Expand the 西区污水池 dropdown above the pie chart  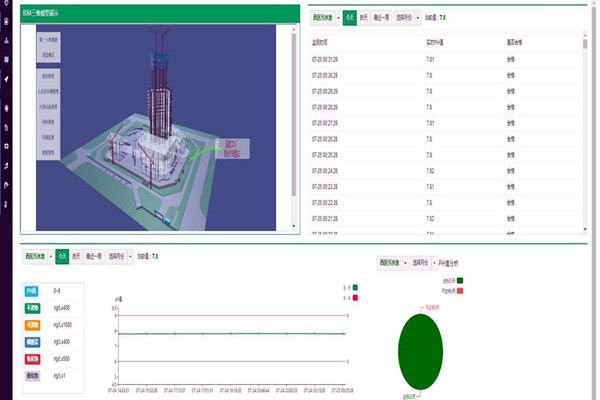pyautogui.click(x=392, y=261)
